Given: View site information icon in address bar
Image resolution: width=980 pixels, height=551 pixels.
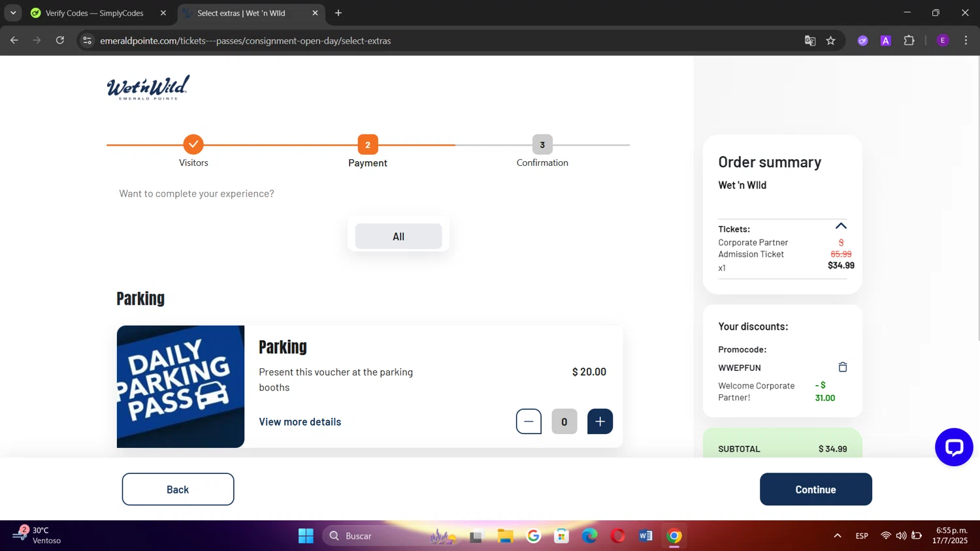Looking at the screenshot, I should coord(87,40).
